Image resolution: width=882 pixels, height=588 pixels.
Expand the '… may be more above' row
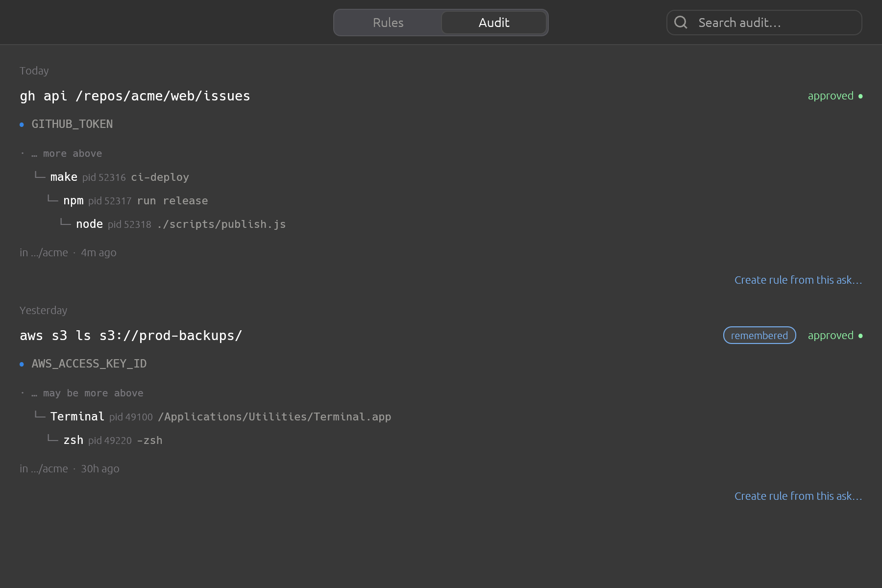point(88,393)
